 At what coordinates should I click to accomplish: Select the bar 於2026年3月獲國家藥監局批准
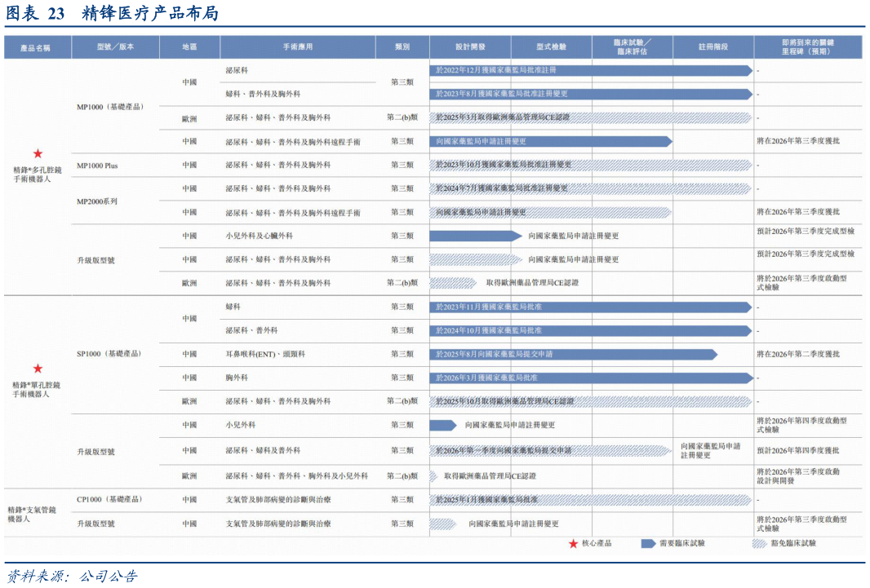tap(591, 378)
